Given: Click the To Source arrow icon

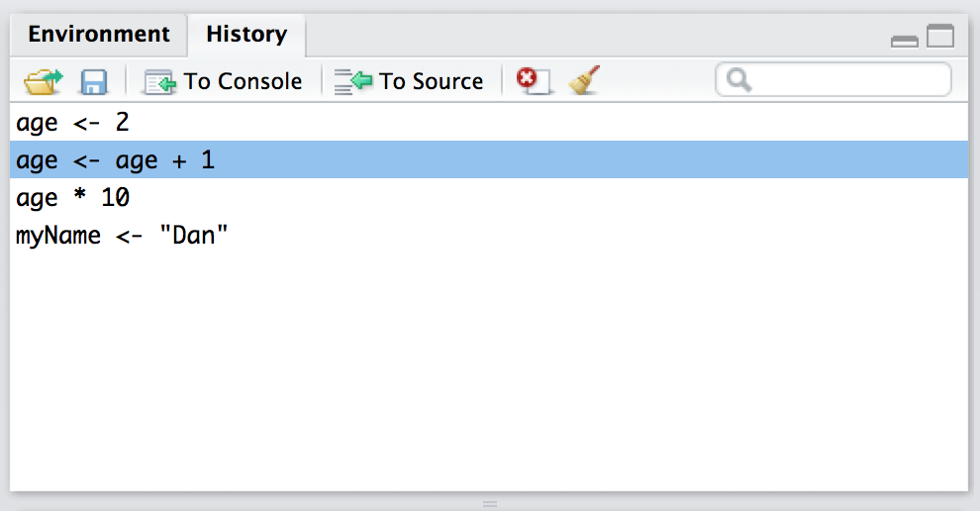Looking at the screenshot, I should point(353,81).
